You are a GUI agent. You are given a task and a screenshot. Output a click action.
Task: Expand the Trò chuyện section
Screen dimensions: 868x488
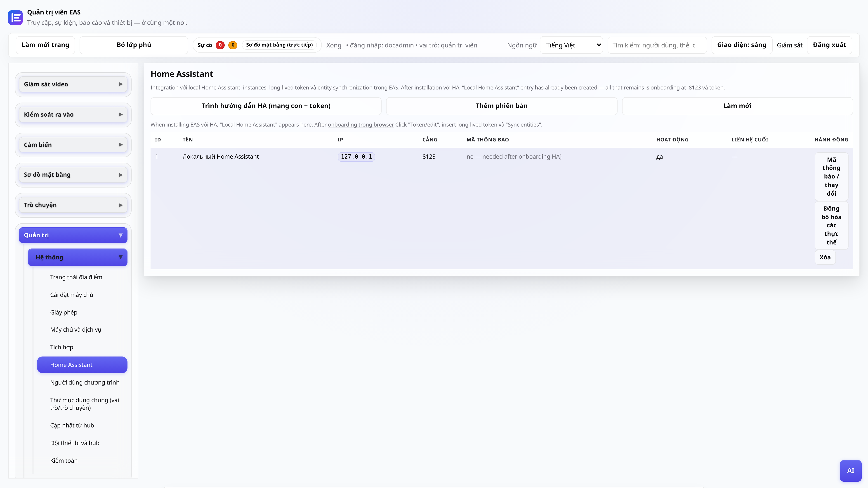coord(73,205)
